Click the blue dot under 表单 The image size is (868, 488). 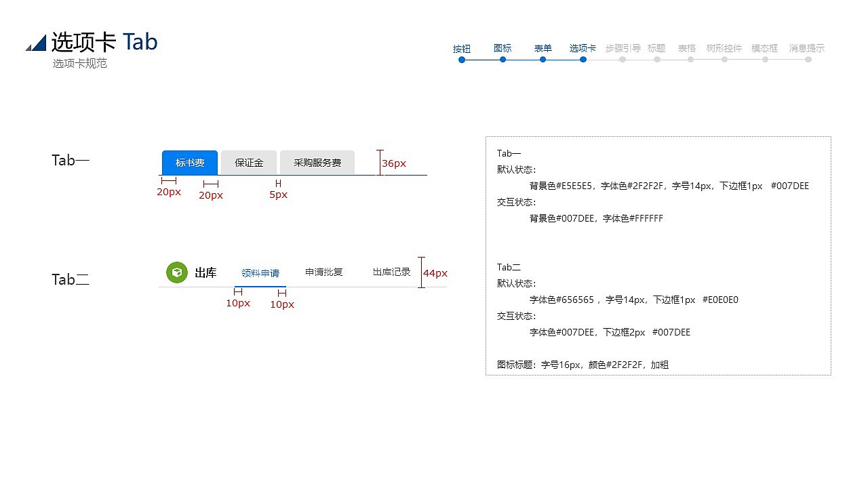point(542,60)
